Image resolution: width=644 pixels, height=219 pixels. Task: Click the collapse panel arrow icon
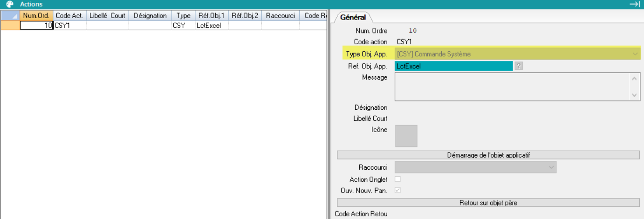tap(634, 4)
